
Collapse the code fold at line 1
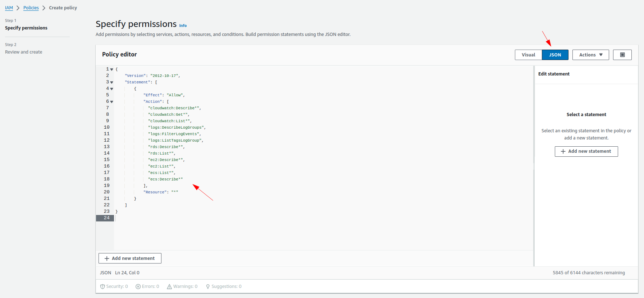112,69
